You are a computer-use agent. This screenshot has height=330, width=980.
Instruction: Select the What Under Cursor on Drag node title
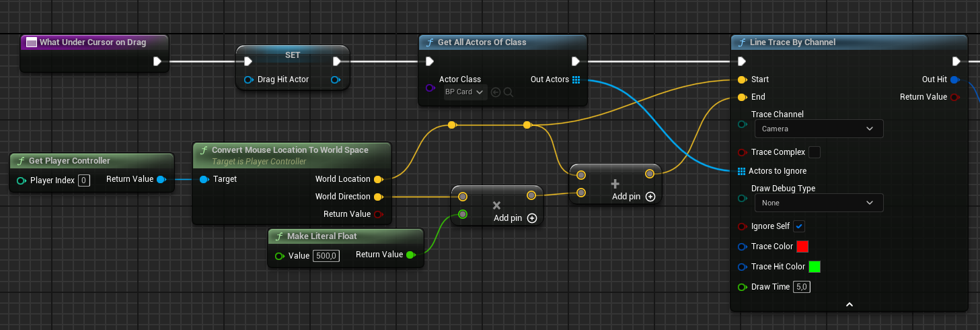point(92,42)
